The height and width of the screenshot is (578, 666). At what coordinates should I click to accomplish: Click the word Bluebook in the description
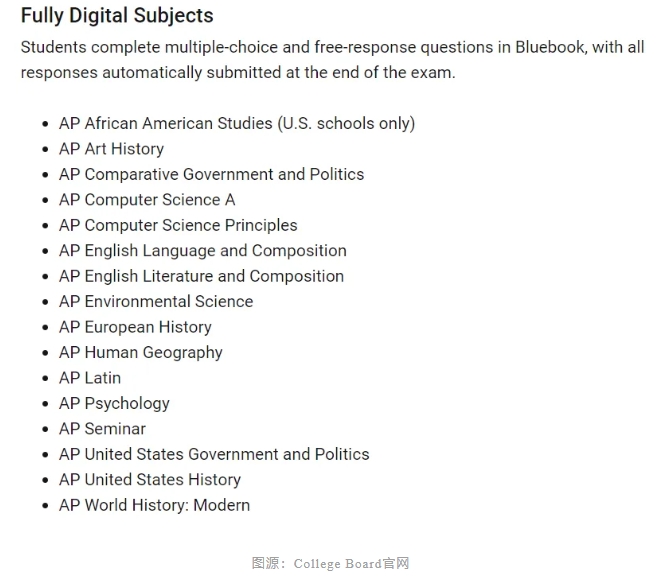point(550,47)
